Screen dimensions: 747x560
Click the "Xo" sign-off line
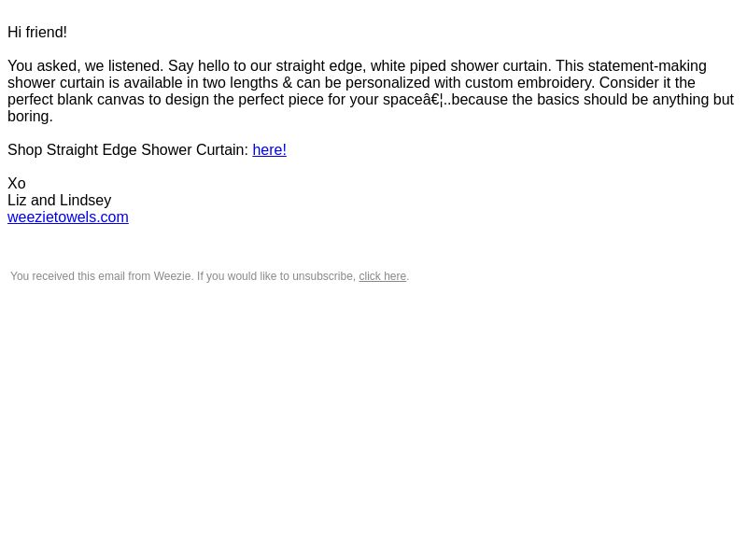coord(17,183)
